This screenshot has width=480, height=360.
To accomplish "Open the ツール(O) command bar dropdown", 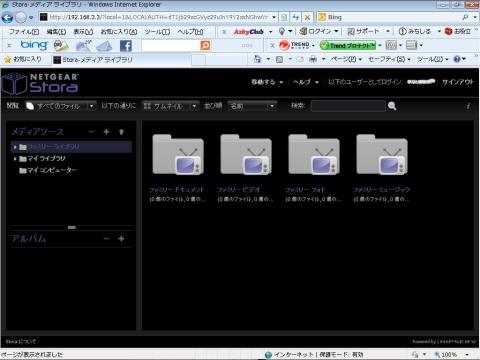I will click(x=432, y=59).
